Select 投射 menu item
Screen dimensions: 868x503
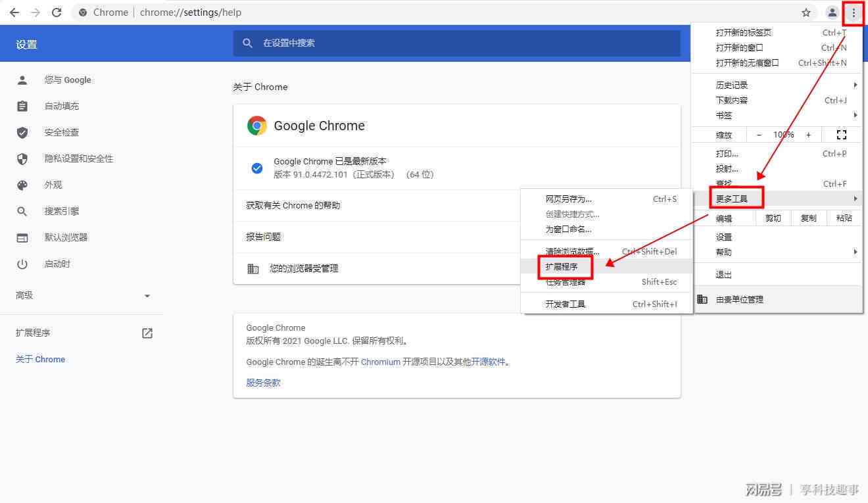[777, 169]
